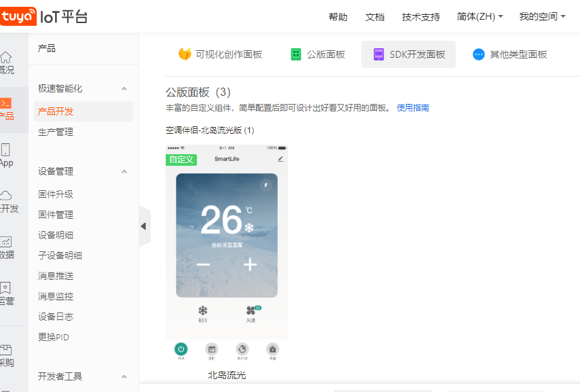Click the snowflake cooling mode icon
Screen dimensions: 580x392
tap(202, 310)
